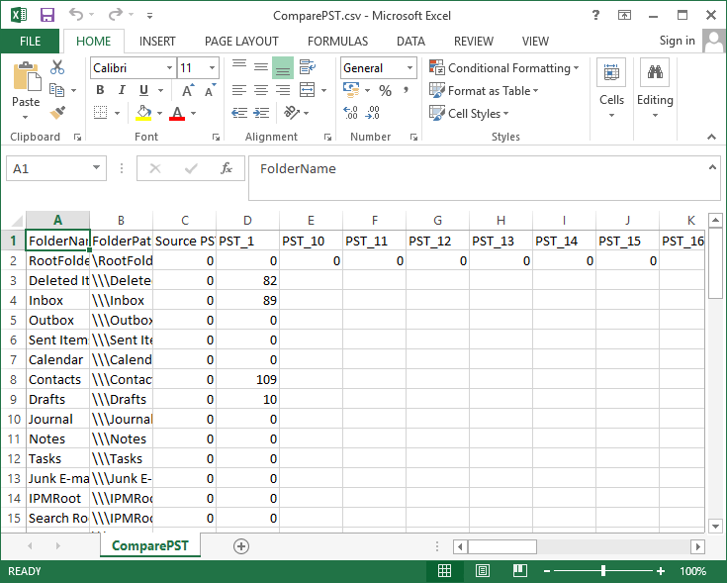Switch to Page Layout view in status bar
This screenshot has width=728, height=583.
pyautogui.click(x=483, y=570)
